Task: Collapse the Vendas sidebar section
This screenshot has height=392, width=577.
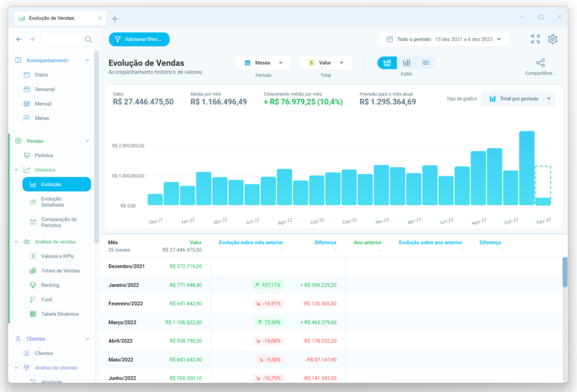Action: point(87,140)
